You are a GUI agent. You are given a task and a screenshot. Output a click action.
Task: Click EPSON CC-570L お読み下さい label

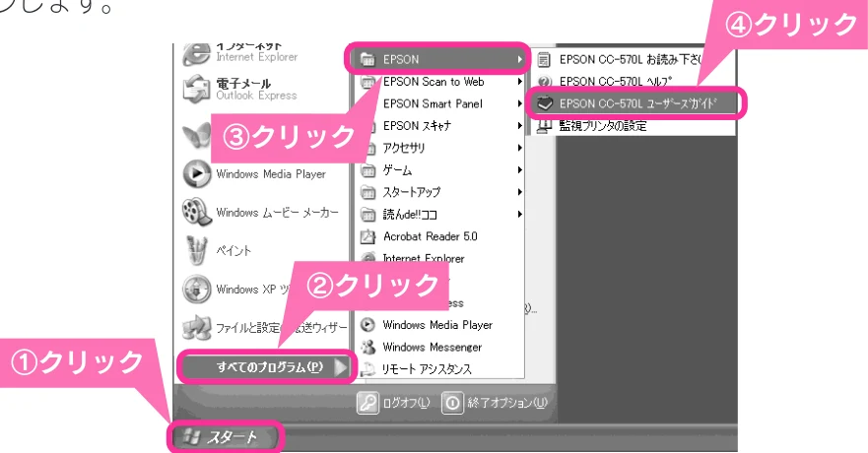pos(630,59)
